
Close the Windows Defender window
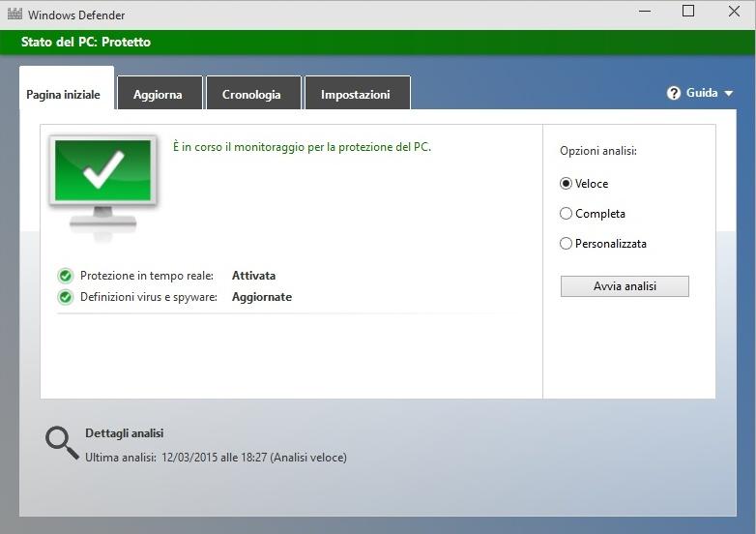tap(734, 11)
